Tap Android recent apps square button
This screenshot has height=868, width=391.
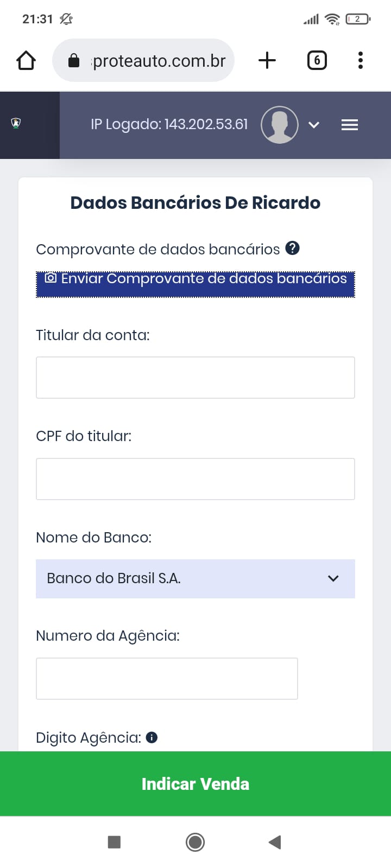click(x=114, y=842)
